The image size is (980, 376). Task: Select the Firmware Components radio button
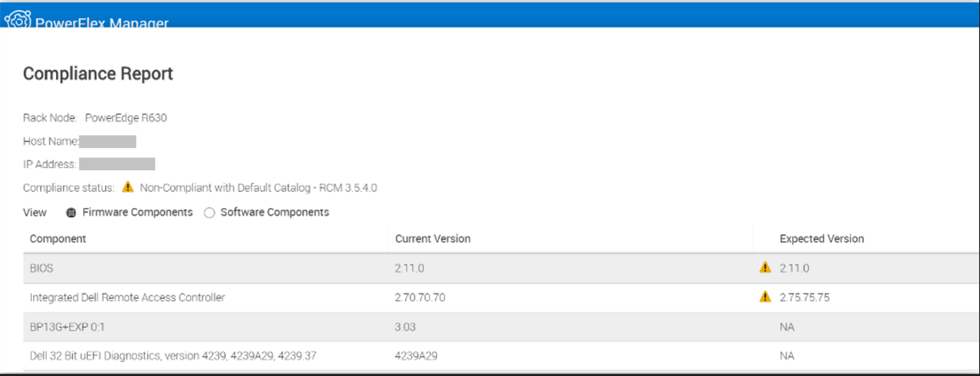71,213
